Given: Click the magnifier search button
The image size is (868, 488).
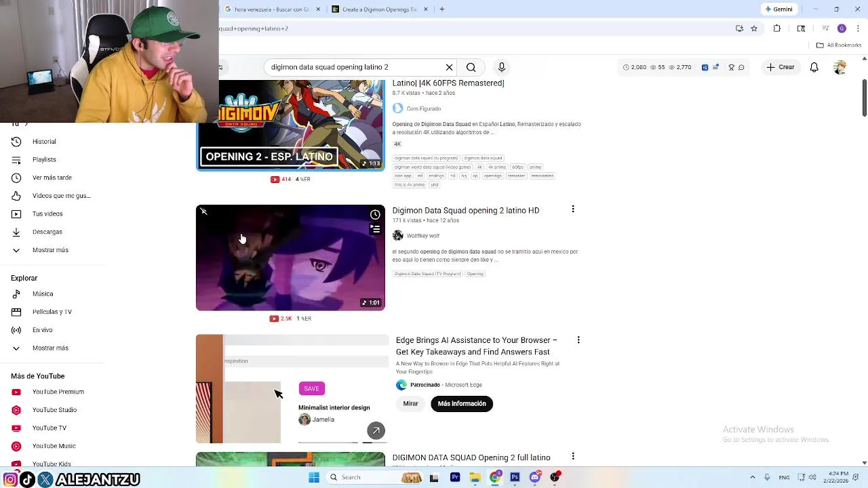Looking at the screenshot, I should pos(471,67).
